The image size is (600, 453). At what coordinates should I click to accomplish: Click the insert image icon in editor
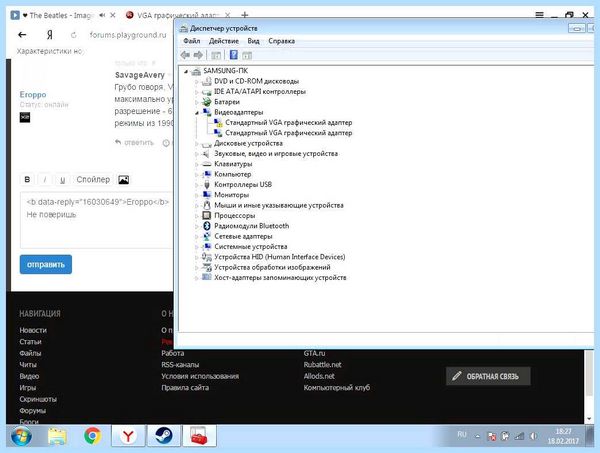[124, 179]
